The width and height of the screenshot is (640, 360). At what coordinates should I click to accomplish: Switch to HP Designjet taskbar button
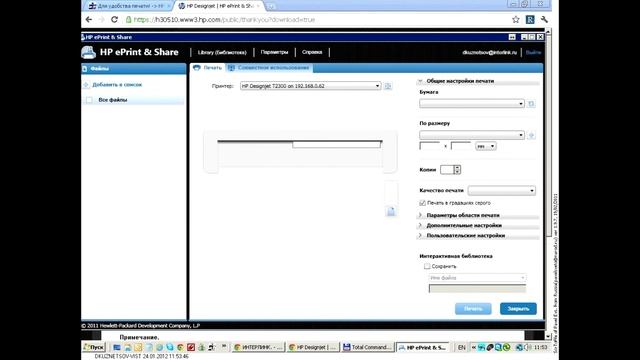point(313,347)
